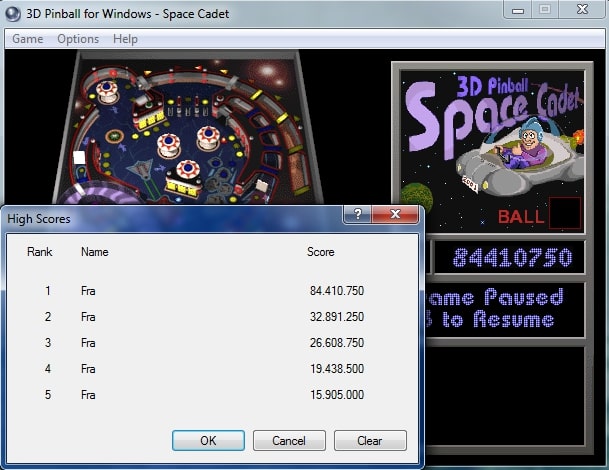This screenshot has height=470, width=609.
Task: Click the pinball app icon in title bar
Action: click(15, 14)
